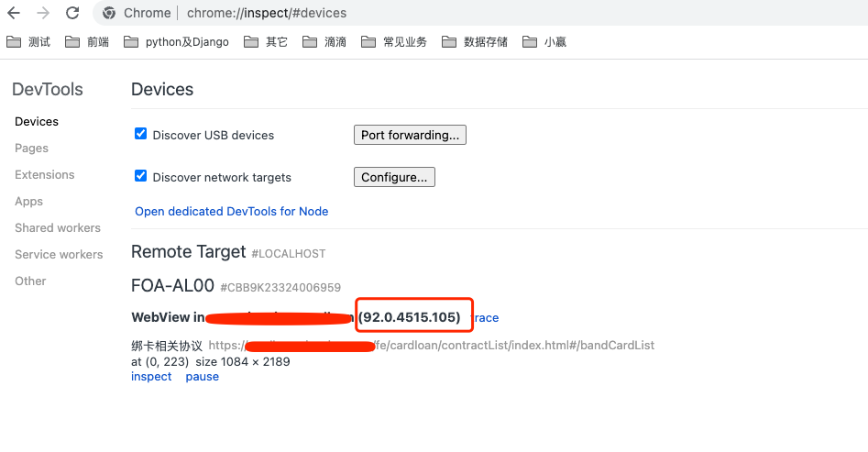Click the browser forward arrow
Viewport: 868px width, 452px height.
(43, 13)
